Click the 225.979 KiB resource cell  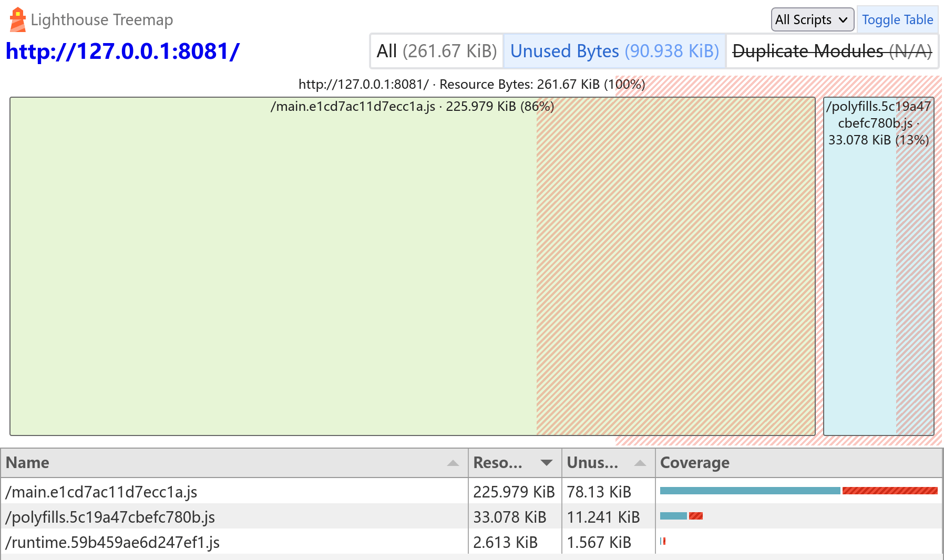(515, 492)
